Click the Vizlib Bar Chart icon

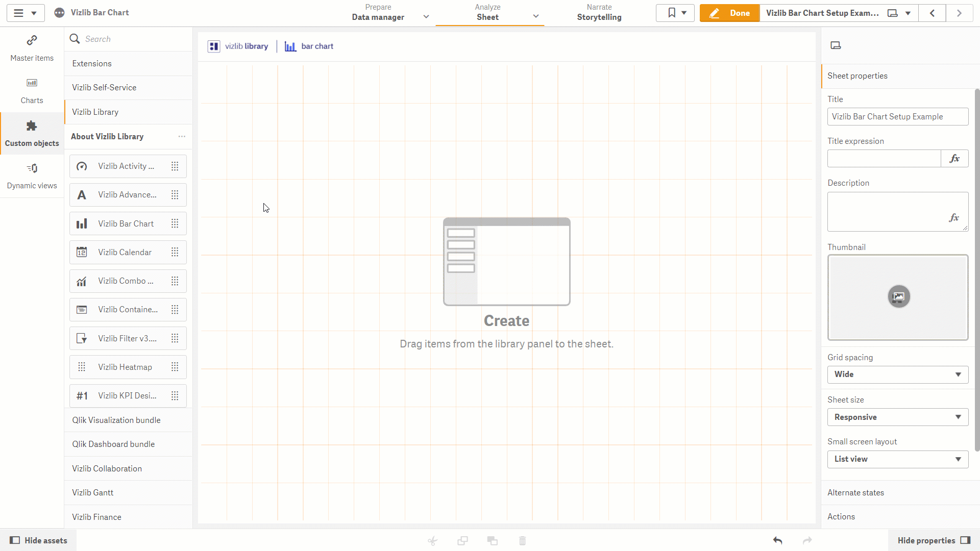point(82,223)
